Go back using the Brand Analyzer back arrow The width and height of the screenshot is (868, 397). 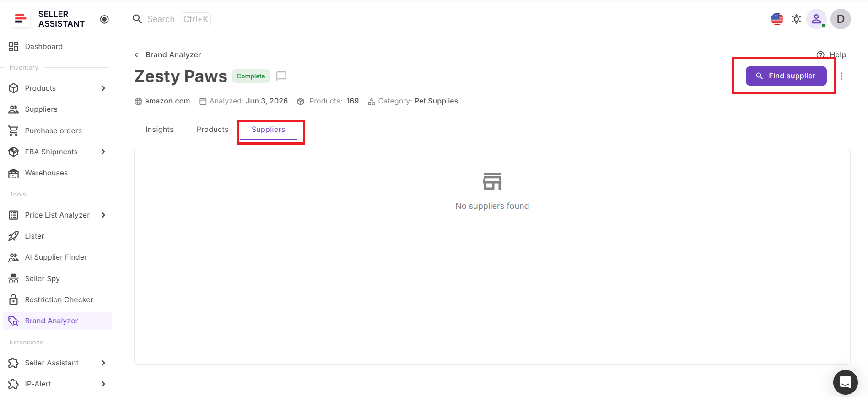pyautogui.click(x=136, y=55)
